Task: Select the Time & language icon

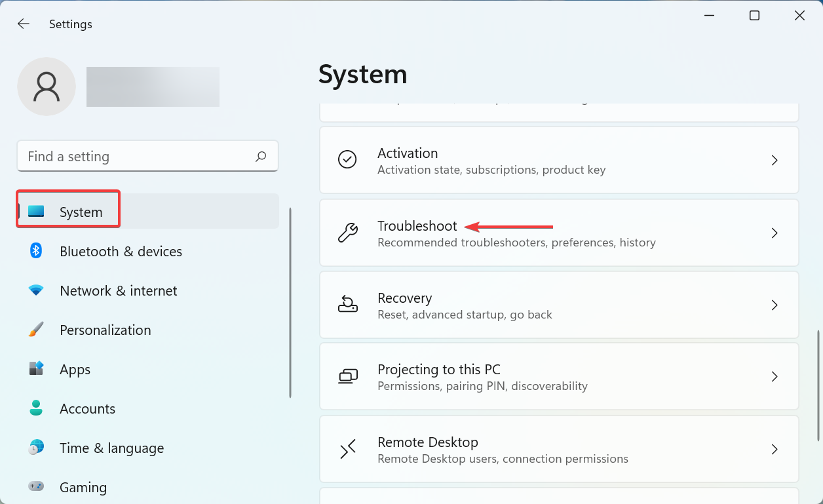Action: tap(35, 448)
